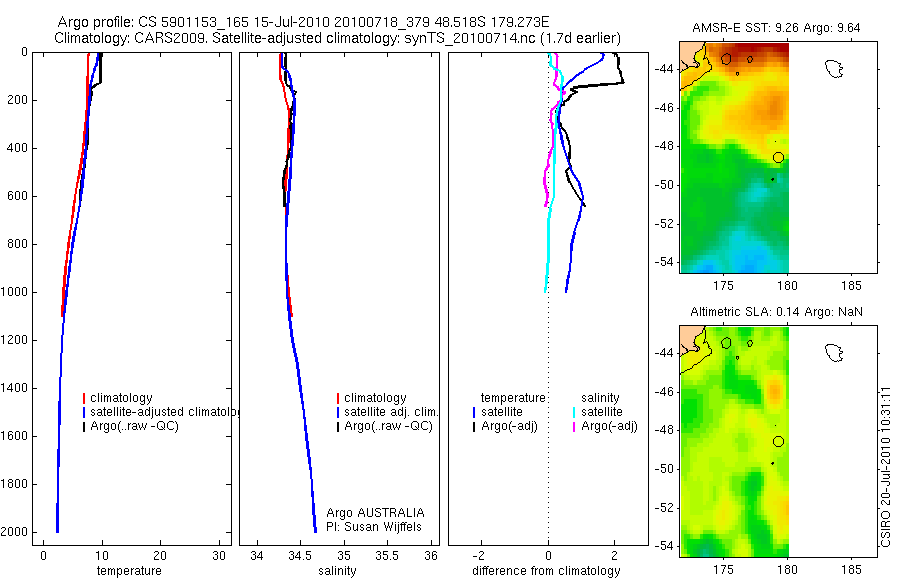This screenshot has width=900, height=580.
Task: Click the black Argo(..raw -QC) legend marker in temperature plot
Action: tap(84, 427)
